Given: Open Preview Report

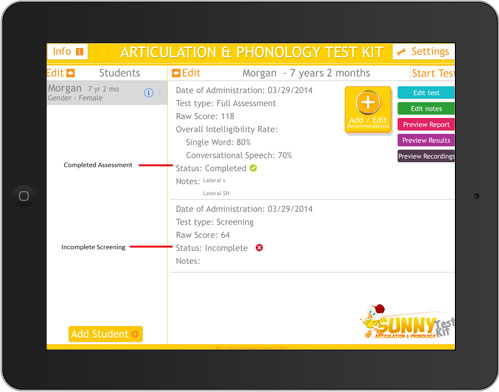Looking at the screenshot, I should coord(426,125).
